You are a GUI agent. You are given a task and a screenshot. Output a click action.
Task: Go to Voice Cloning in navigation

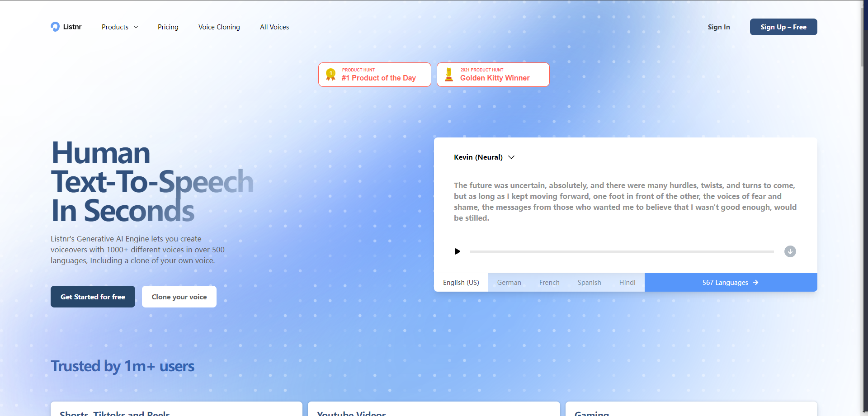tap(219, 27)
